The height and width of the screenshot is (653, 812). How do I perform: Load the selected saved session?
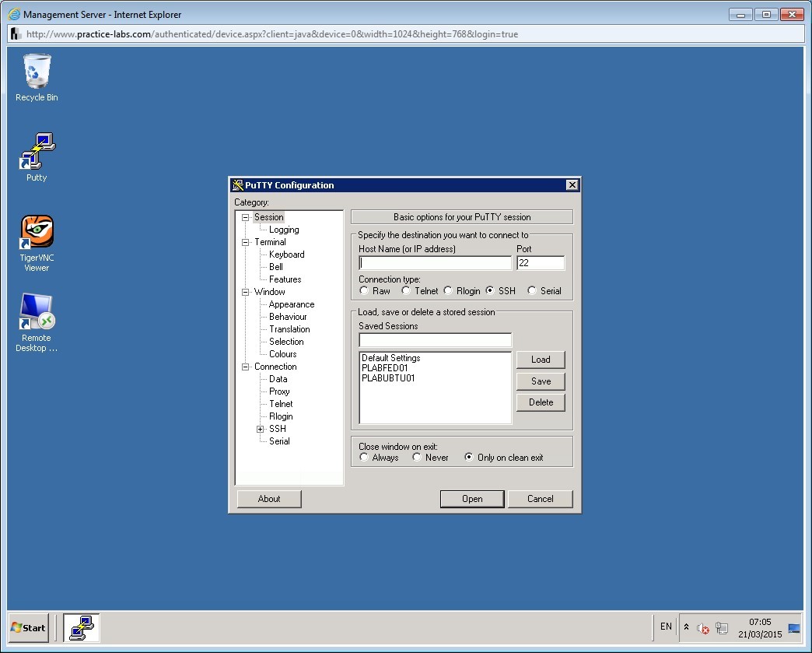[x=541, y=360]
